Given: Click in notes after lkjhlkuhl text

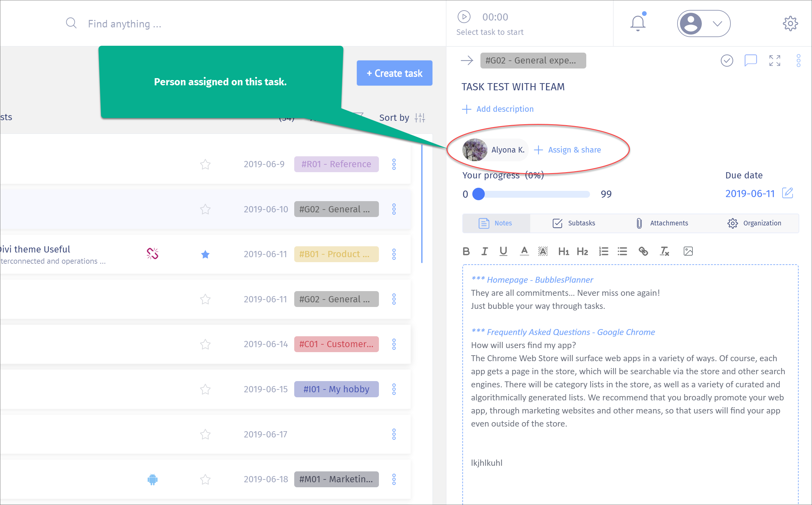Looking at the screenshot, I should pos(503,463).
